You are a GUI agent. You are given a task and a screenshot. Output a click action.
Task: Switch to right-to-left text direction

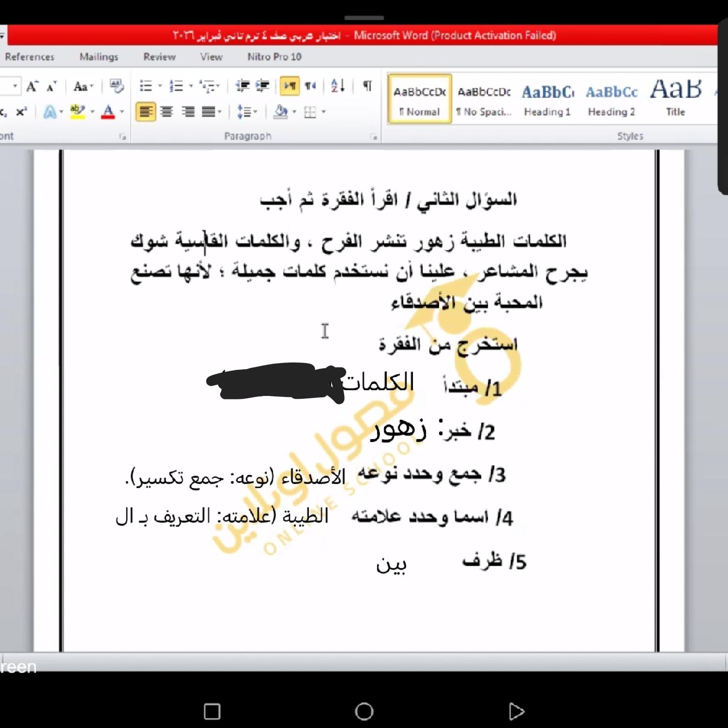pyautogui.click(x=310, y=86)
